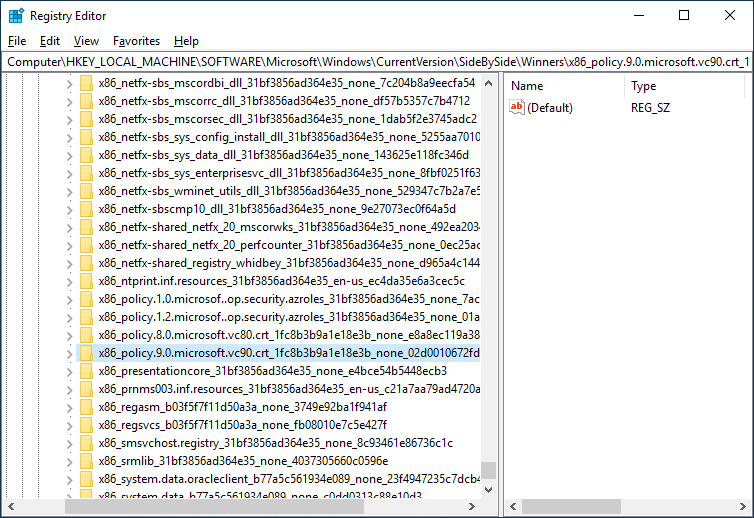Click folder icon for x86_policy.1.2 azroles key
The height and width of the screenshot is (518, 754).
coord(86,317)
